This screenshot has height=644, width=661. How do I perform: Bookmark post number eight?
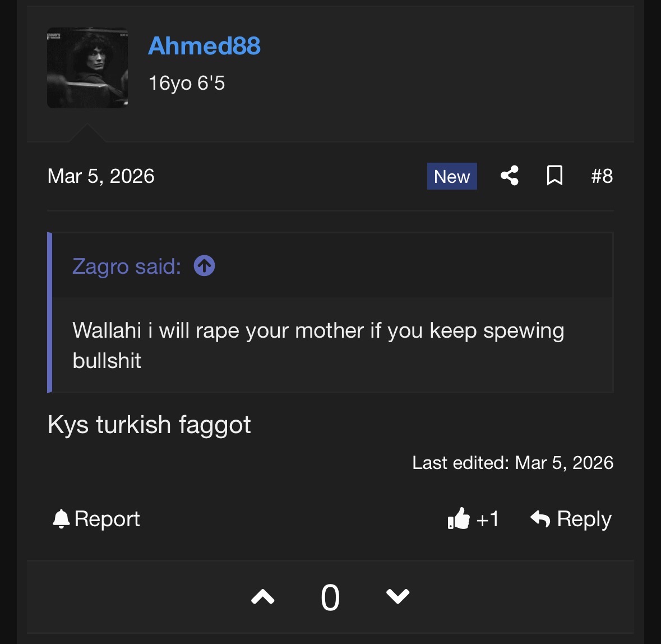pos(554,176)
